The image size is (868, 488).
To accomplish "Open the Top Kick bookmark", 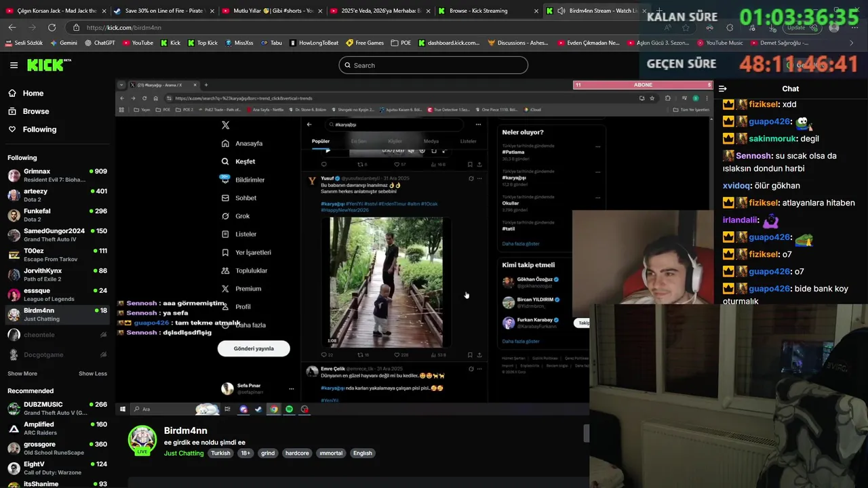I will pyautogui.click(x=202, y=43).
